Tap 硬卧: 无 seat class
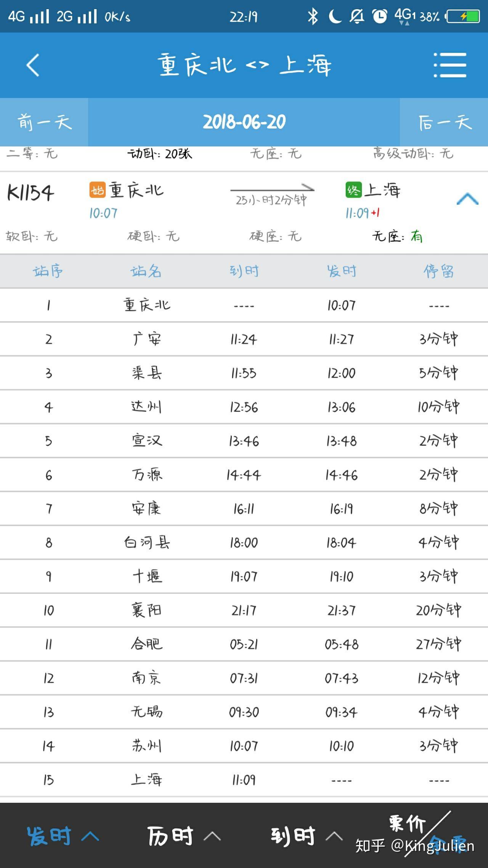This screenshot has width=488, height=868. 153,236
